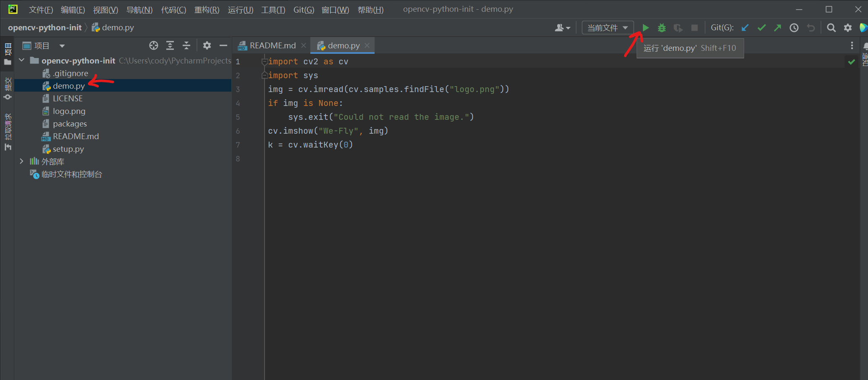Collapse the opencv-python-init root folder

click(x=21, y=61)
